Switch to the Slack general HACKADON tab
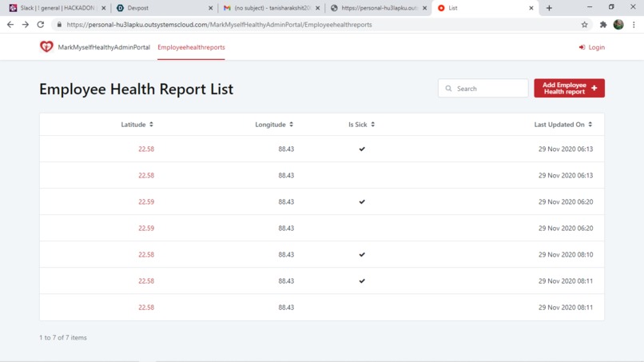 click(x=58, y=8)
